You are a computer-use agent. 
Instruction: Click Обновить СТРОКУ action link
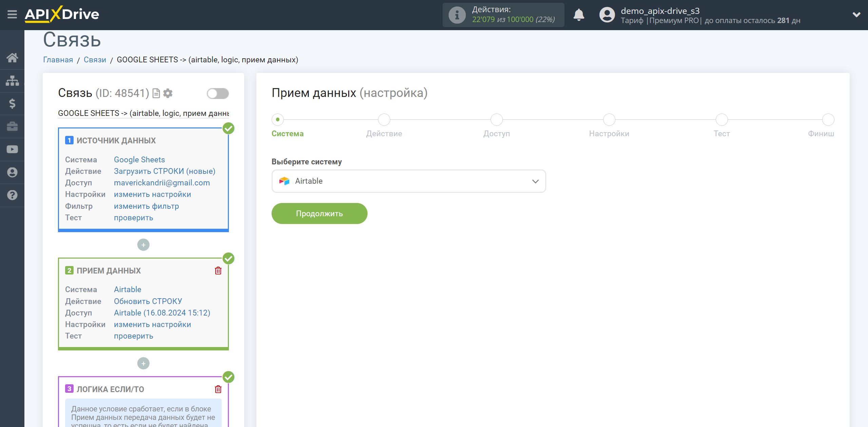[148, 301]
